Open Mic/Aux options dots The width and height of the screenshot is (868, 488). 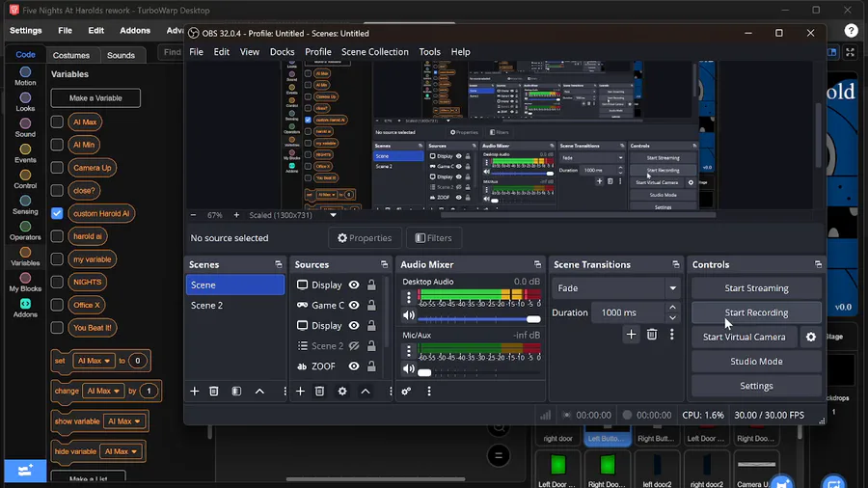pyautogui.click(x=409, y=350)
